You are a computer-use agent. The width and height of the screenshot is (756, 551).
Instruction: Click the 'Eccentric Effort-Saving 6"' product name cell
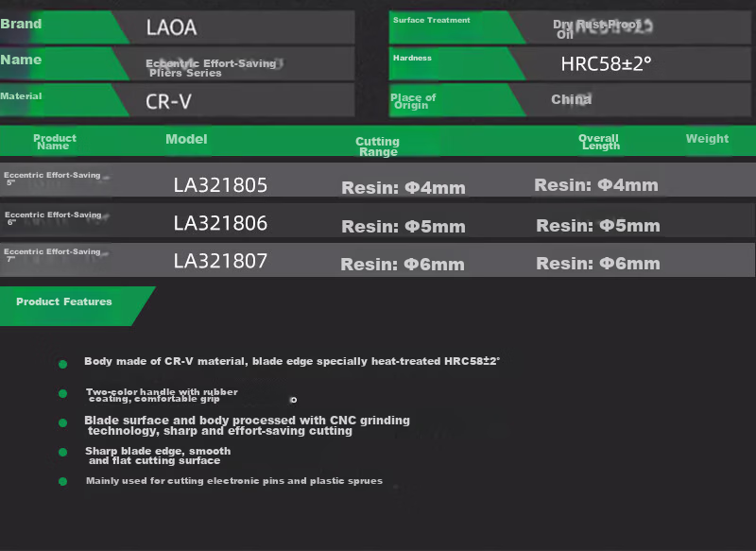(x=53, y=218)
